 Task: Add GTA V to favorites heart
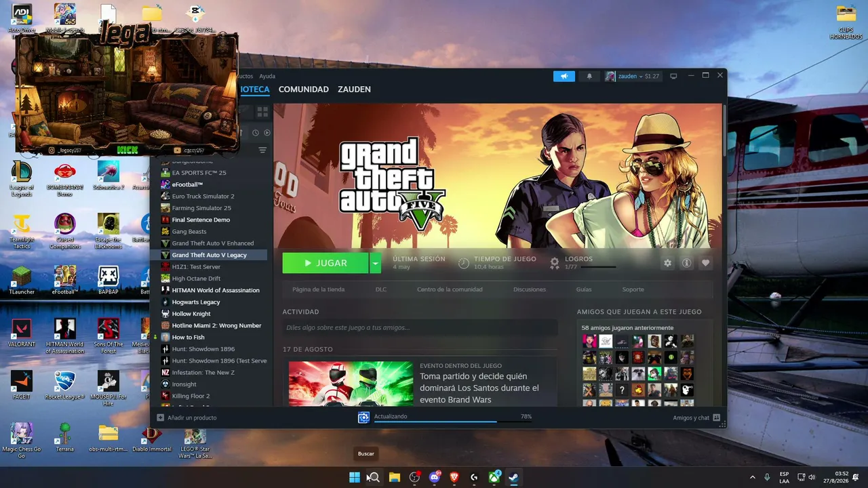point(706,263)
